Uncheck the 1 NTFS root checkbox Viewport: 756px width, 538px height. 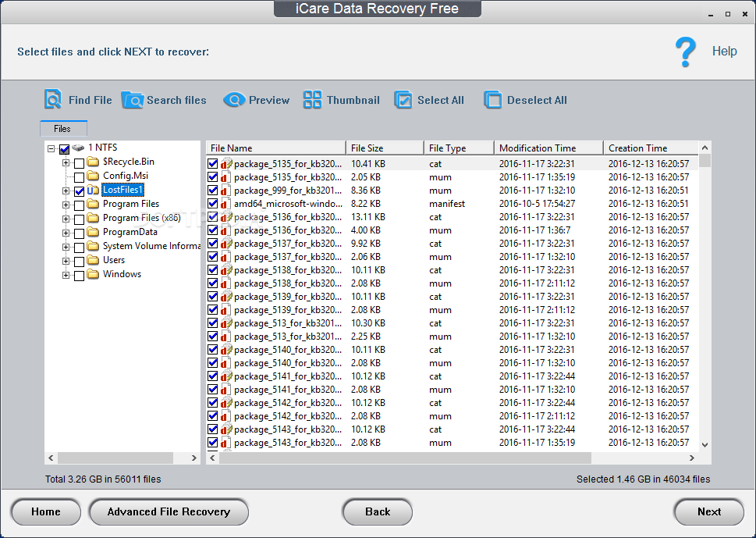(x=64, y=149)
